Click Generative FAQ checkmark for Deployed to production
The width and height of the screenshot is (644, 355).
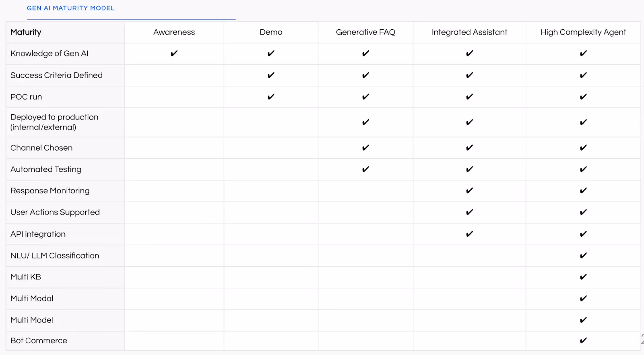tap(365, 122)
